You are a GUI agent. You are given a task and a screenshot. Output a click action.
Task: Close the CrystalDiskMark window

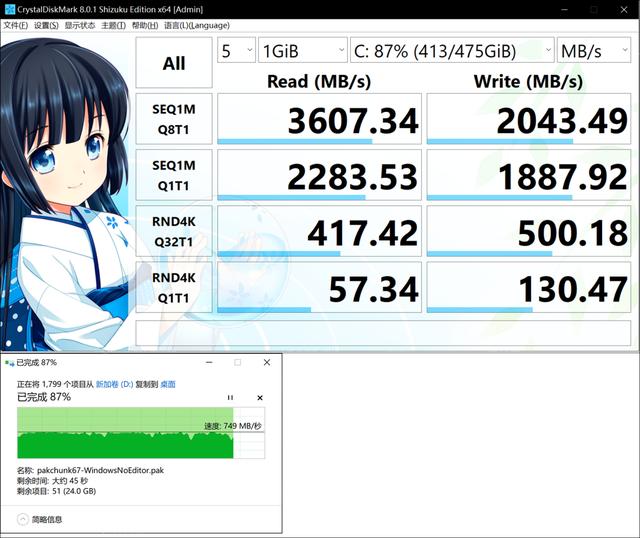(624, 9)
